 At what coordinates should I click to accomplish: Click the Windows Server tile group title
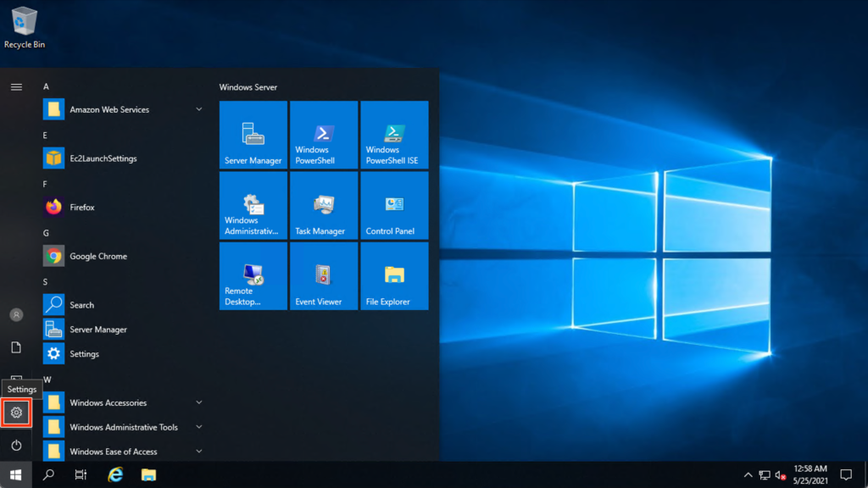(248, 87)
